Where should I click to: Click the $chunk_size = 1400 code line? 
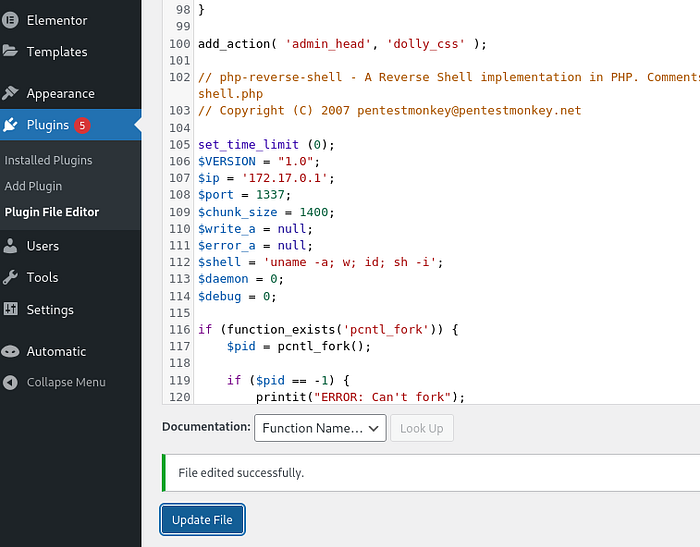pos(267,212)
